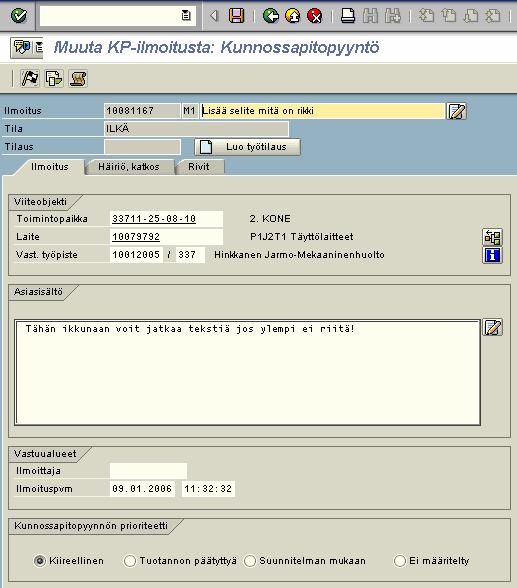Click the checkered flag complete icon
517x588 pixels.
(x=30, y=78)
